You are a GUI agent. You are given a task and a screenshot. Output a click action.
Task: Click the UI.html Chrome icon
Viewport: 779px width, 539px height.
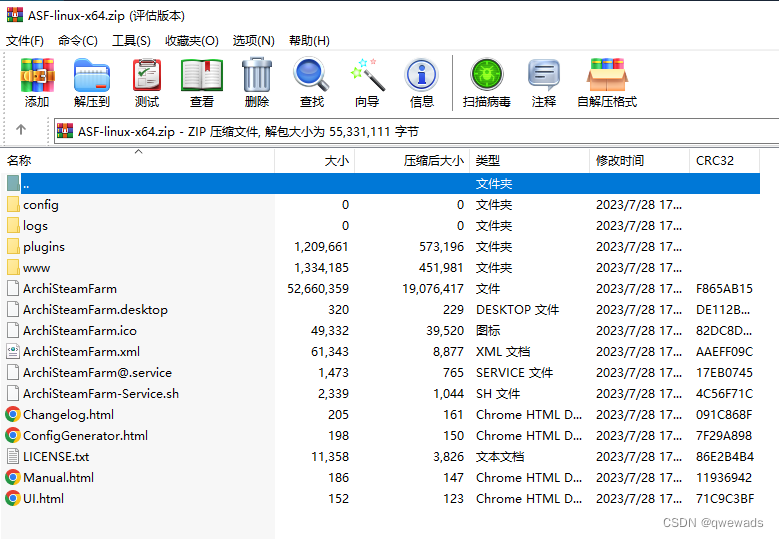click(13, 498)
